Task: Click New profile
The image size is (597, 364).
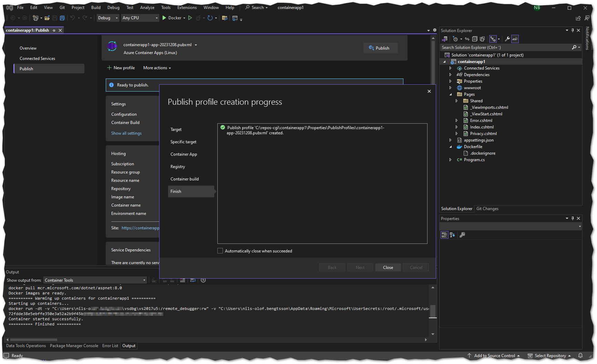Action: [x=121, y=68]
